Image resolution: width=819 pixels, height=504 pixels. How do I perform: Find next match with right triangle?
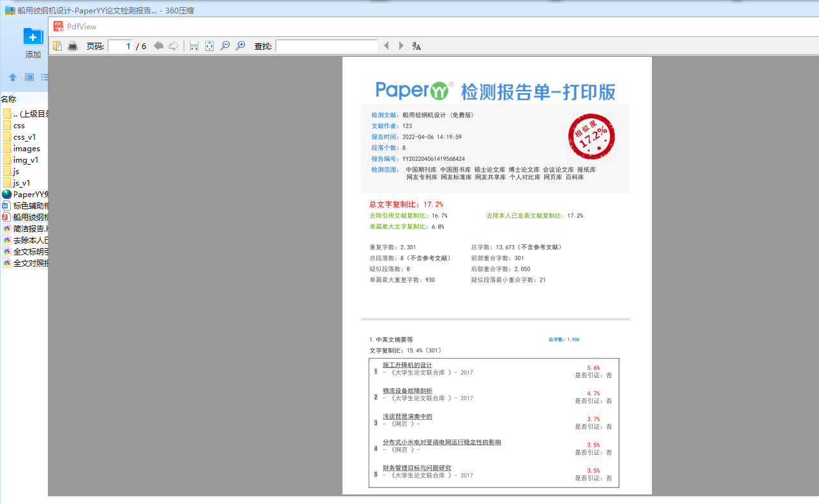pyautogui.click(x=401, y=46)
